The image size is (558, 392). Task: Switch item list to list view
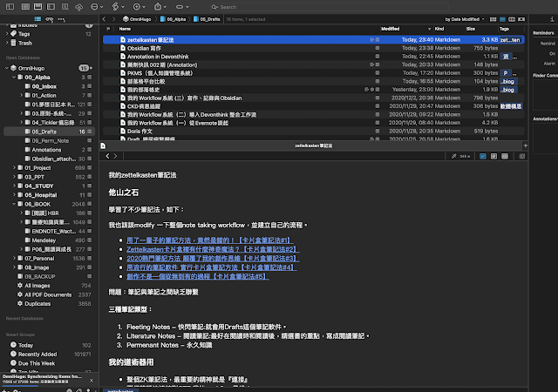point(502,19)
